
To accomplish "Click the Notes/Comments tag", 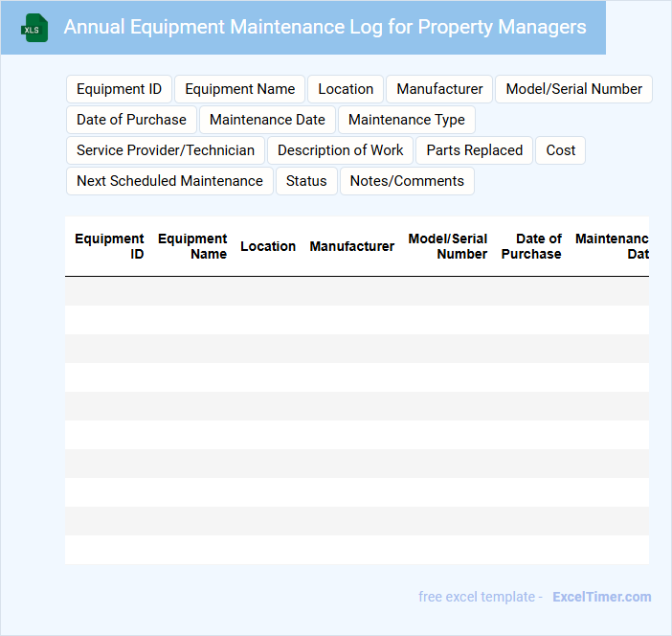I will pyautogui.click(x=407, y=181).
